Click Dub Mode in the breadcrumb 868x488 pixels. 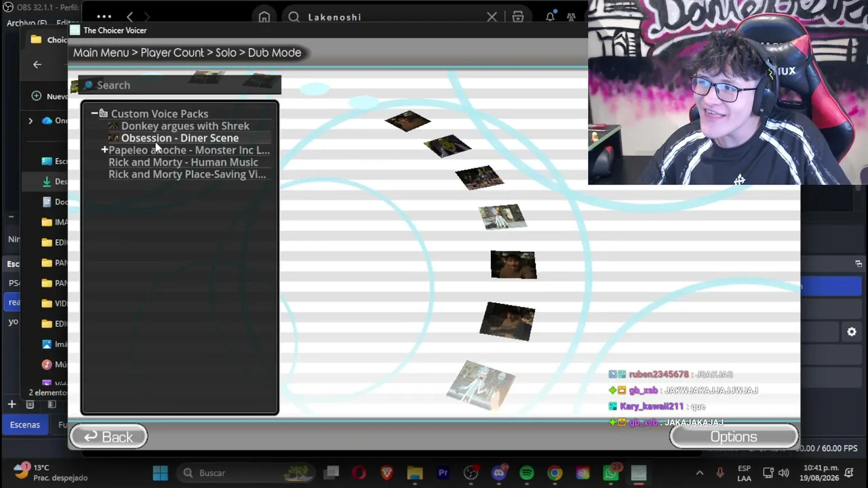pyautogui.click(x=275, y=52)
